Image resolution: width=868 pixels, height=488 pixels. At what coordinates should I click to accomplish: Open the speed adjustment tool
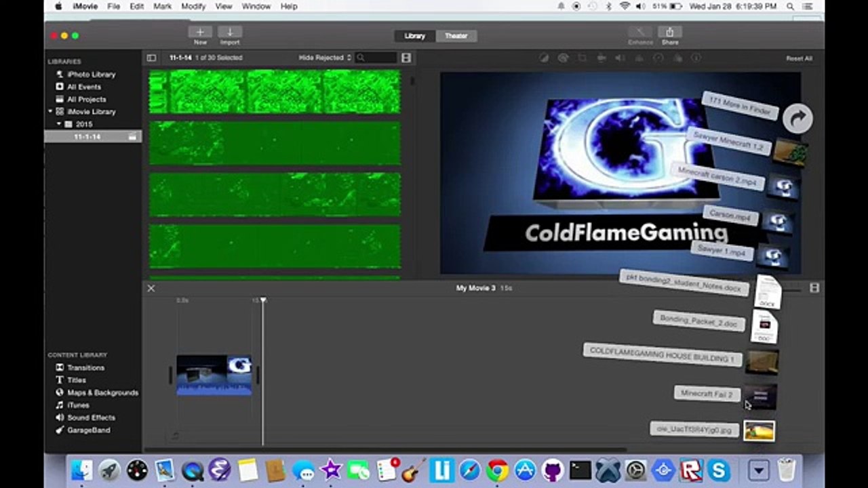pyautogui.click(x=658, y=58)
